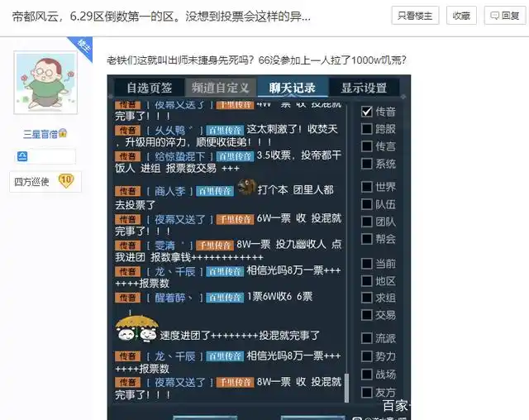
Task: Enable the 势力 channel checkbox
Action: tap(367, 356)
